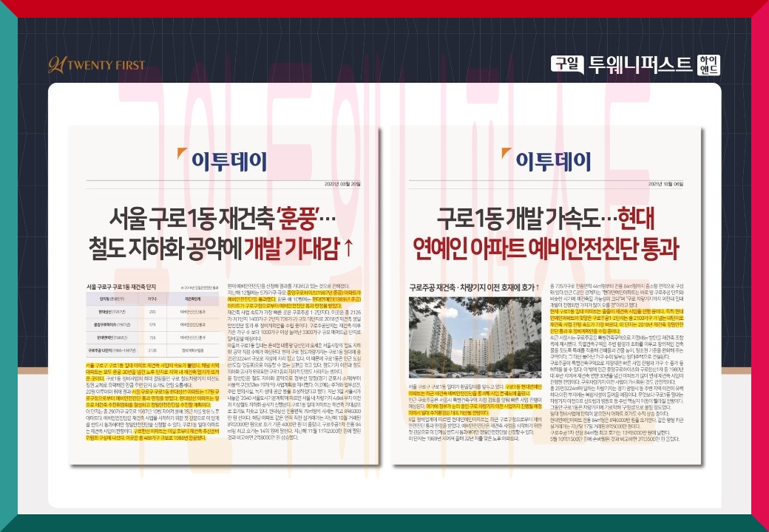This screenshot has width=769, height=532.
Task: Click the white 구일 speech-bubble badge
Action: (x=567, y=64)
